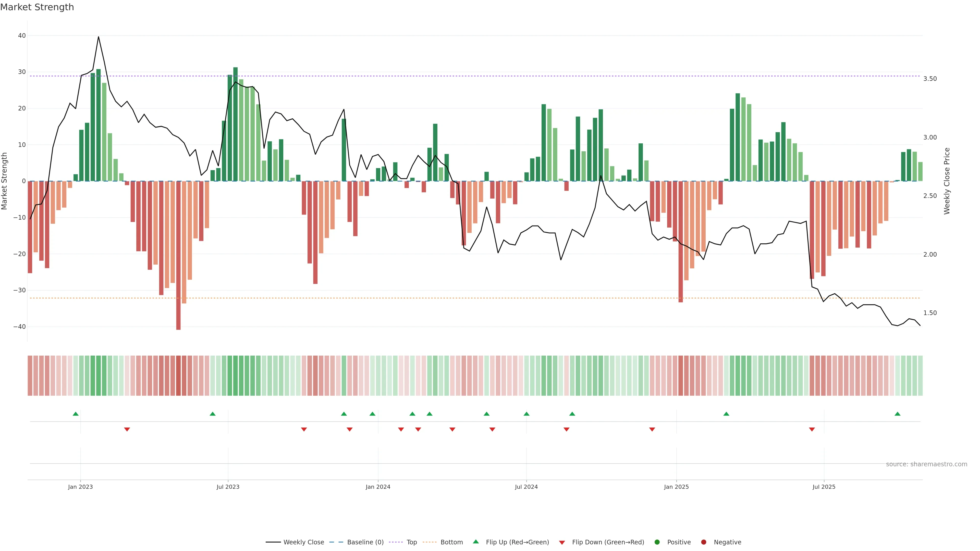The height and width of the screenshot is (551, 980).
Task: Click the 3.50 right axis tick label
Action: point(930,79)
